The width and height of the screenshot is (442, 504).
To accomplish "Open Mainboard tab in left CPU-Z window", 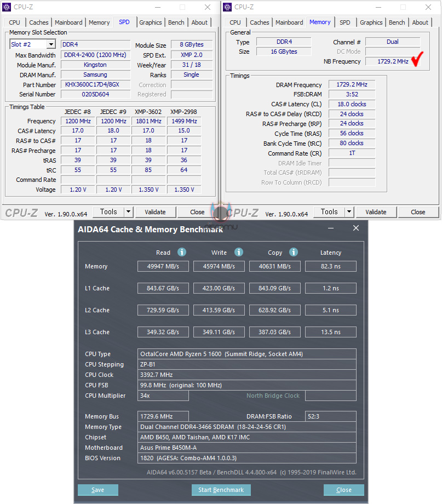I will (x=68, y=22).
